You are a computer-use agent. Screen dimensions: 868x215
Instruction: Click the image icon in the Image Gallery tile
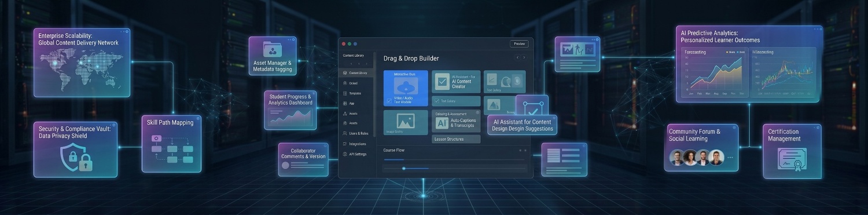coord(406,121)
